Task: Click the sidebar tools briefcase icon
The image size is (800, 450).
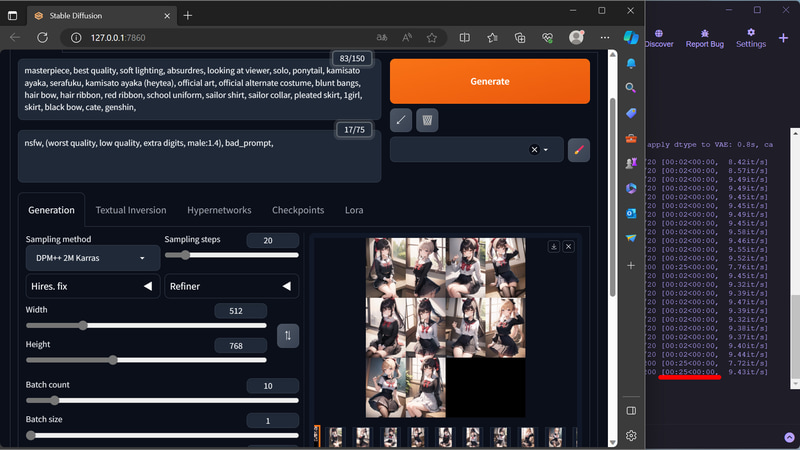Action: pos(631,138)
